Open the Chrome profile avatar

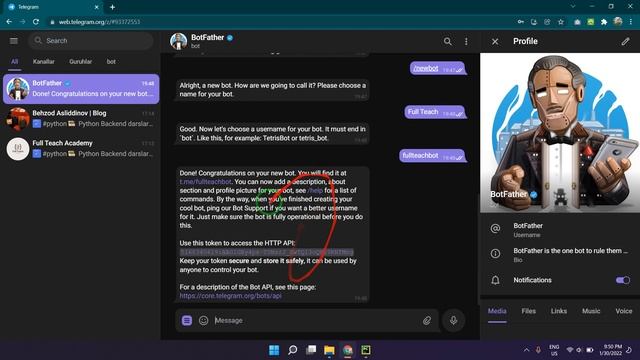pos(618,22)
